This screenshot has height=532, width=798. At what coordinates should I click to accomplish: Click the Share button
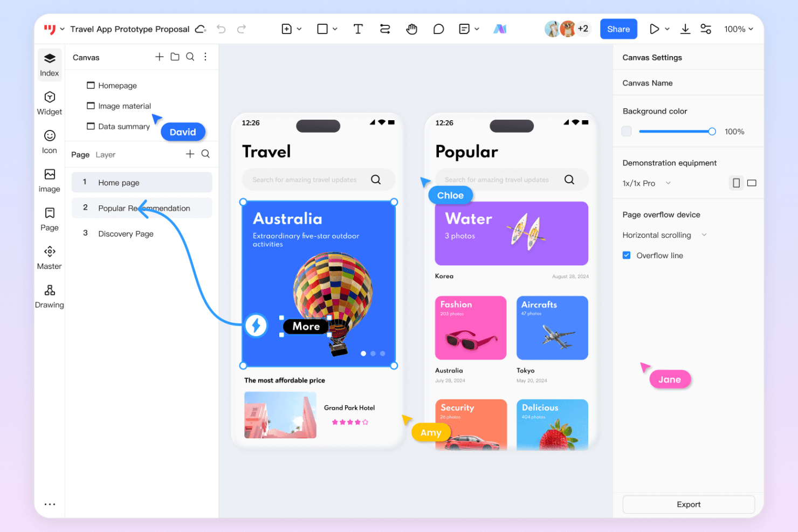[x=618, y=29]
